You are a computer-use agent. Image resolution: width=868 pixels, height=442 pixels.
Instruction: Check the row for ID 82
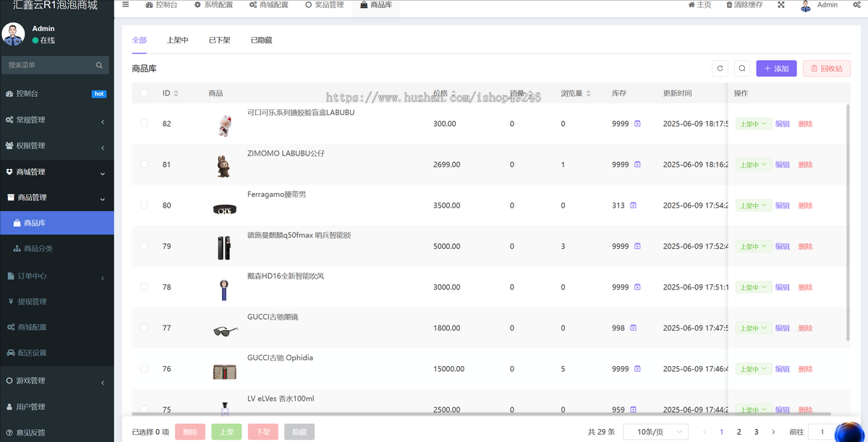pos(144,124)
